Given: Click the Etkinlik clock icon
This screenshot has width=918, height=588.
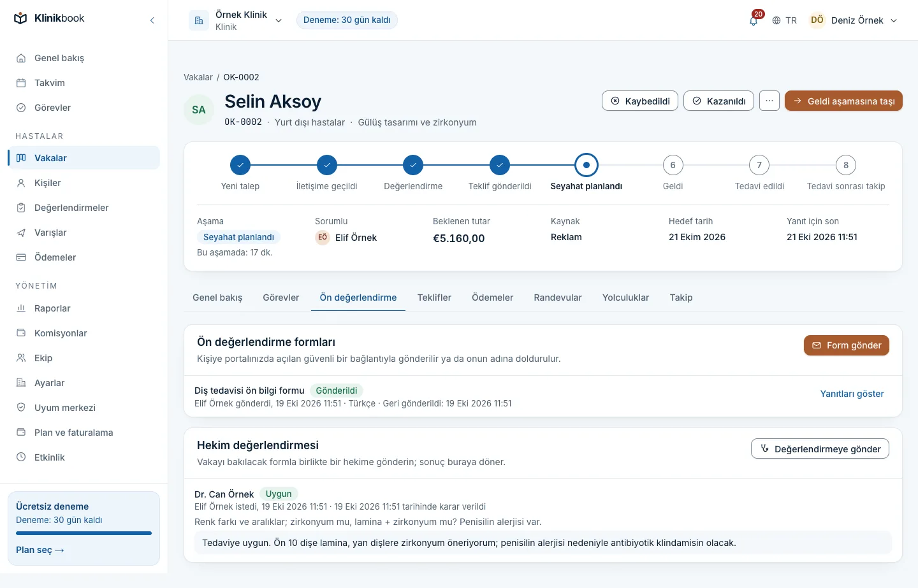Looking at the screenshot, I should point(21,457).
